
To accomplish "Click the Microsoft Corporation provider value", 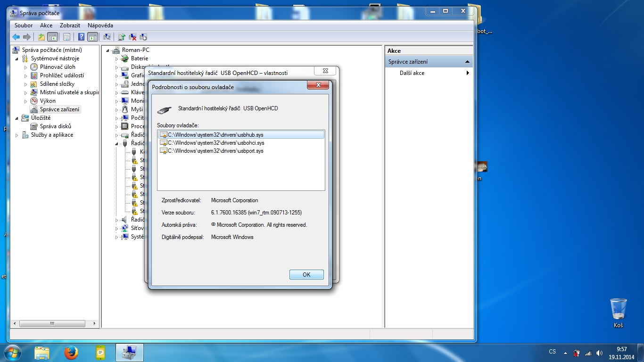I will 235,200.
